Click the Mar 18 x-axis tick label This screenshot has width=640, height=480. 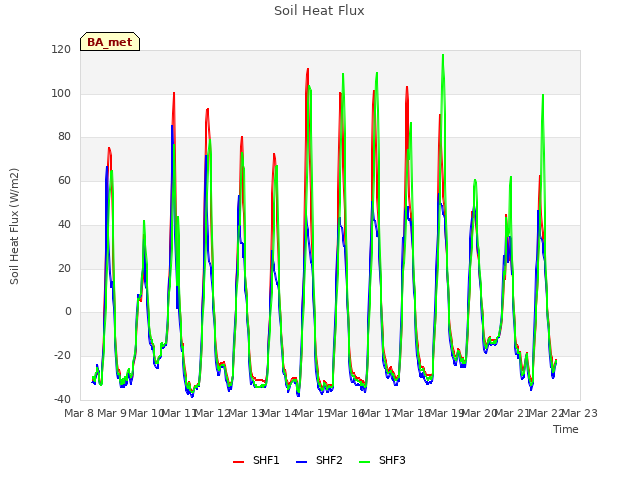413,413
